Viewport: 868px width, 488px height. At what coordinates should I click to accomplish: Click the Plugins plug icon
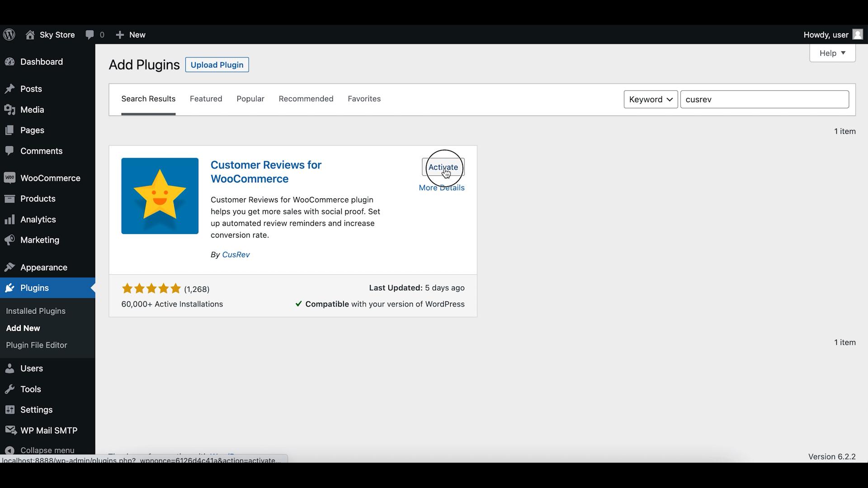pos(9,288)
